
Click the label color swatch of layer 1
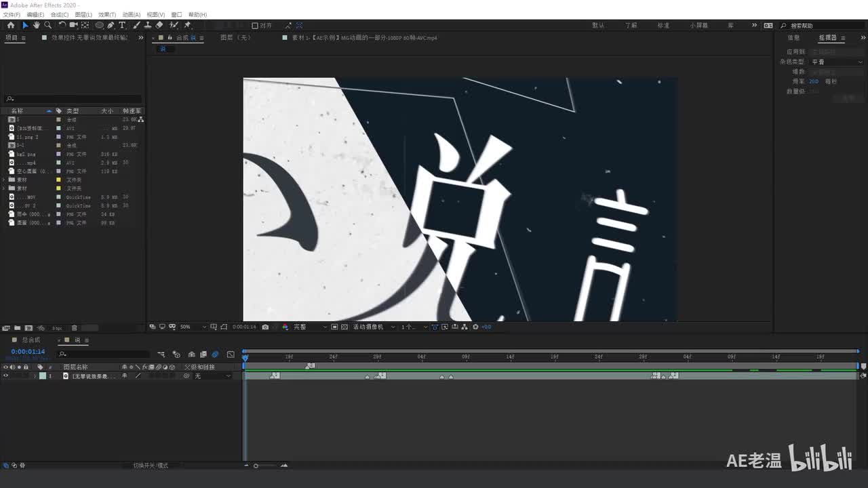pyautogui.click(x=43, y=375)
